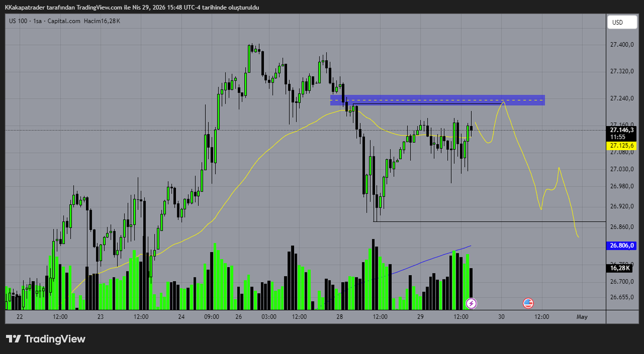Click the date label 22 on the time axis
Screen dimensions: 644x354
coord(20,317)
